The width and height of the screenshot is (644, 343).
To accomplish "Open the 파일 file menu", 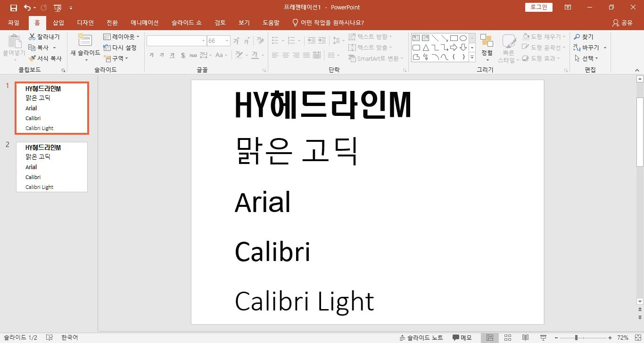I will tap(14, 23).
